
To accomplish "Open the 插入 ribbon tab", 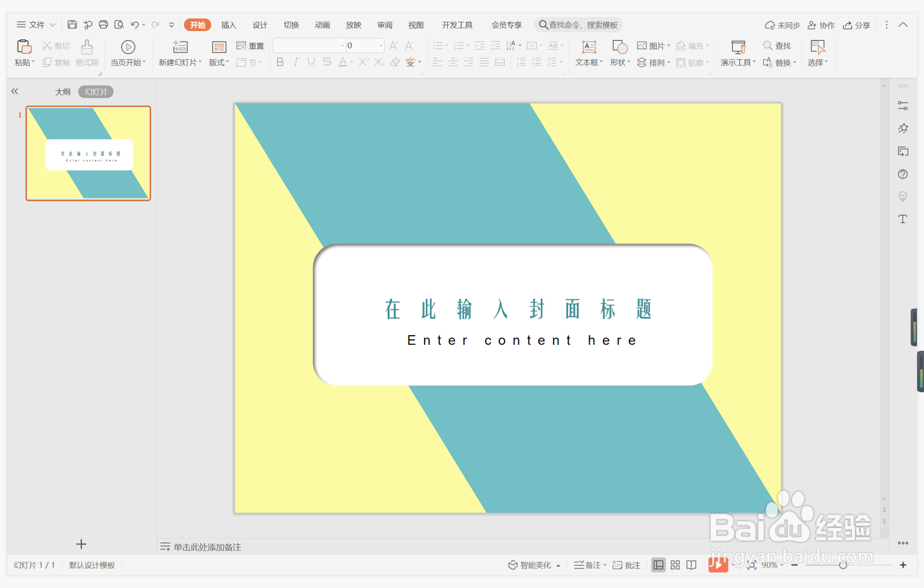I will 228,25.
